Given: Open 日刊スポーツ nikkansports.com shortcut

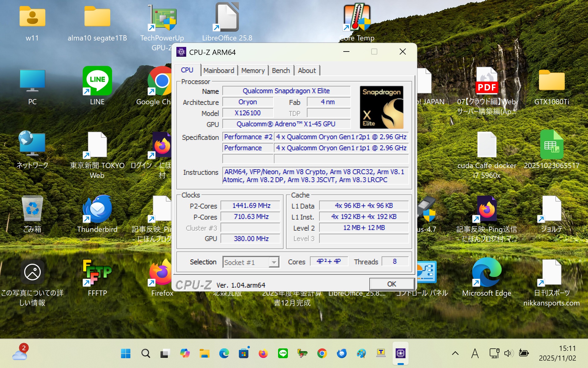Looking at the screenshot, I should point(552,283).
